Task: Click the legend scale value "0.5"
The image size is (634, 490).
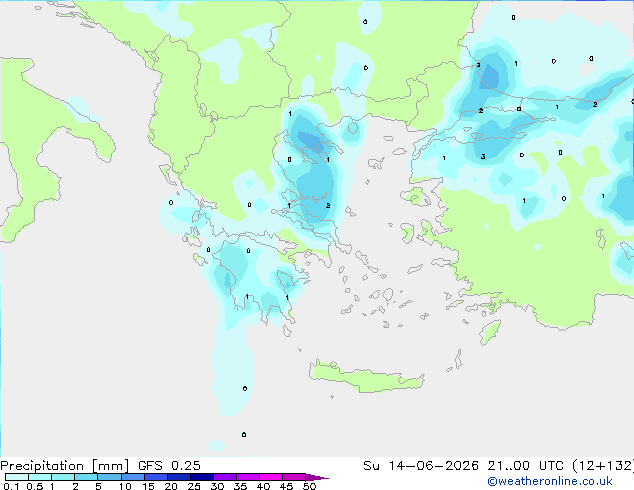Action: click(35, 486)
